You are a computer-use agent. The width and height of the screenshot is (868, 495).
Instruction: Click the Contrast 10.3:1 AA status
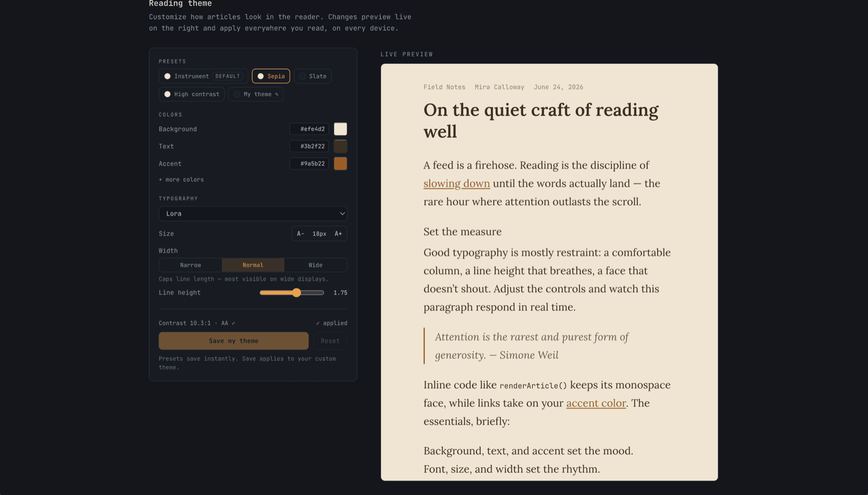point(197,323)
